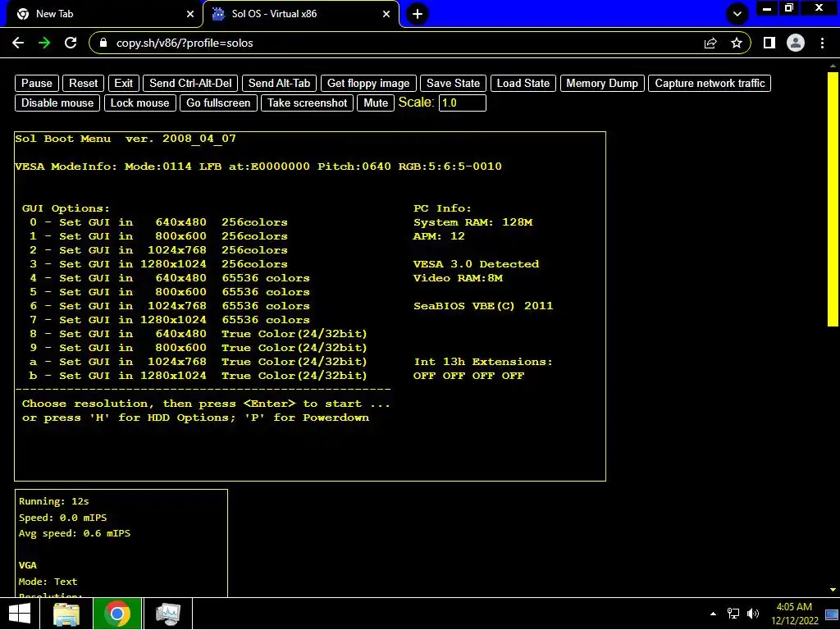The image size is (840, 630).
Task: Share this page via address bar icon
Action: pos(710,43)
